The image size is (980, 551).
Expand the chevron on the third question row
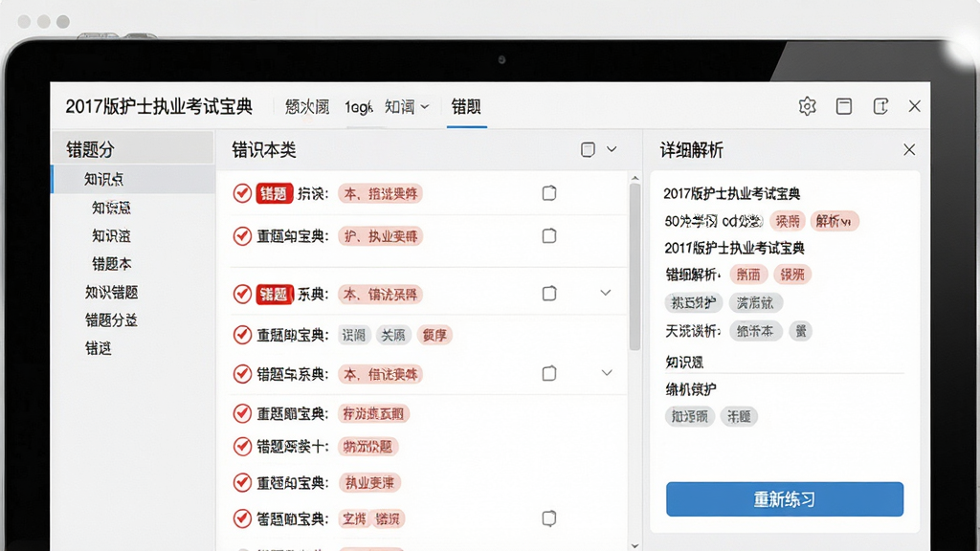tap(606, 293)
